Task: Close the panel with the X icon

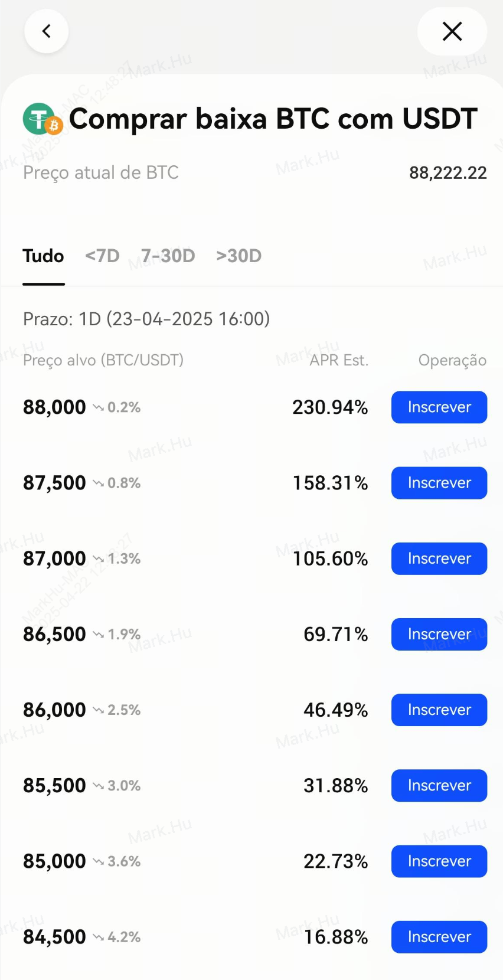Action: pyautogui.click(x=452, y=31)
